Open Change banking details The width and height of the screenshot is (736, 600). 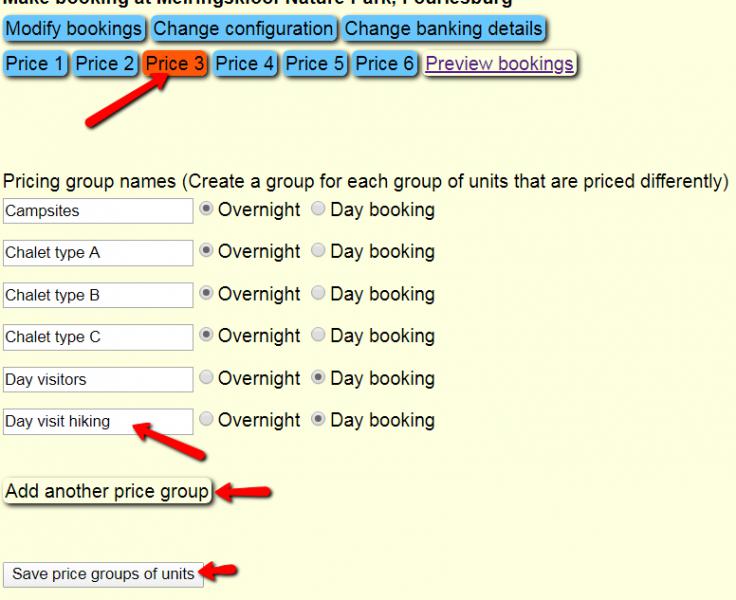443,29
